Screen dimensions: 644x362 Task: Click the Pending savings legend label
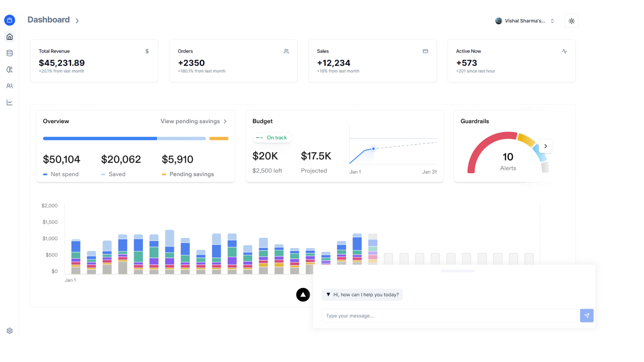coord(192,174)
